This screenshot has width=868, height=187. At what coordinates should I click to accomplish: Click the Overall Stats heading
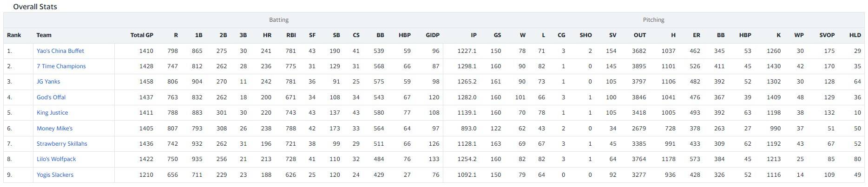(35, 7)
